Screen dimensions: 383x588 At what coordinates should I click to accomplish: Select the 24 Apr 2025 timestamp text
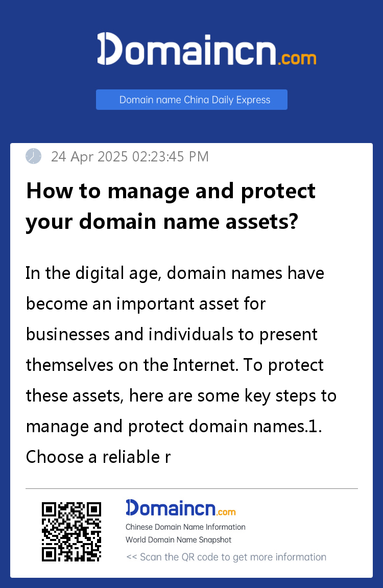[130, 156]
